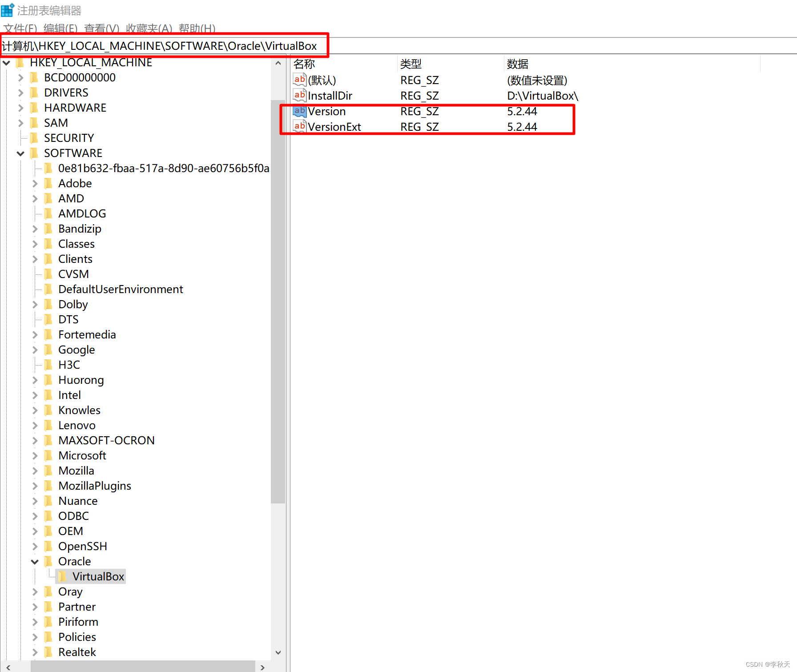The height and width of the screenshot is (672, 797).
Task: Expand the Bandizip key
Action: click(x=35, y=229)
